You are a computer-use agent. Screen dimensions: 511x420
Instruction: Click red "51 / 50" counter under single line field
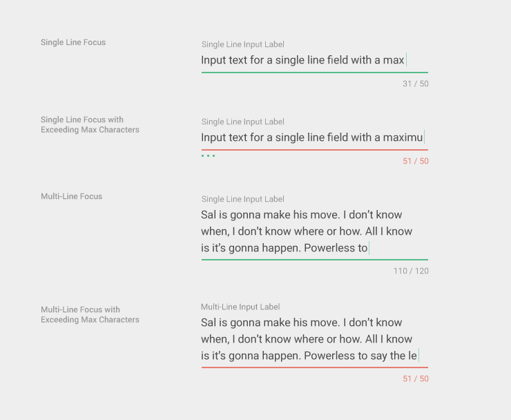click(x=415, y=161)
